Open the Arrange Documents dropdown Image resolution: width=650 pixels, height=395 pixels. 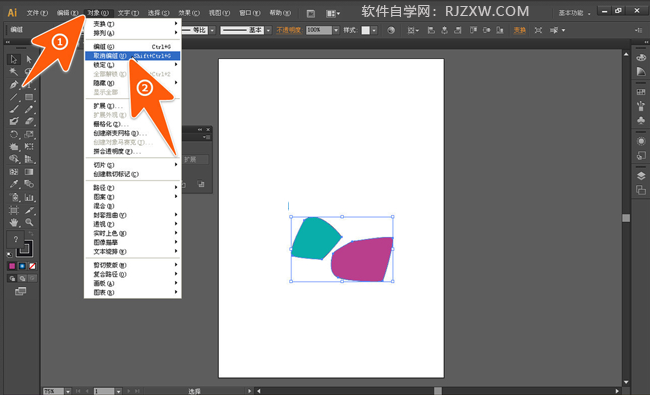pos(333,14)
